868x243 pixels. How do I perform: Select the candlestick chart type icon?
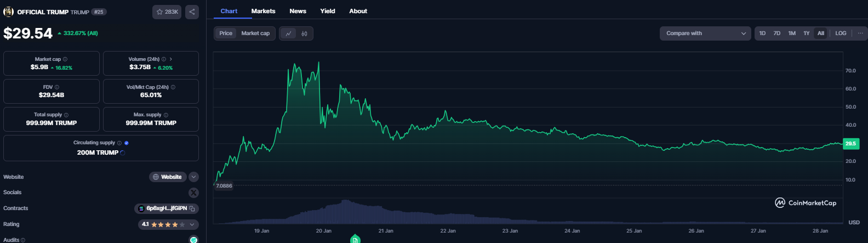pos(304,33)
